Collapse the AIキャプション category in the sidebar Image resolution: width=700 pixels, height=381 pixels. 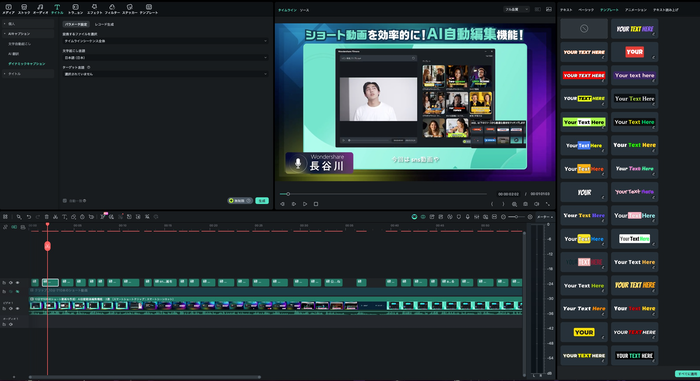(x=27, y=34)
